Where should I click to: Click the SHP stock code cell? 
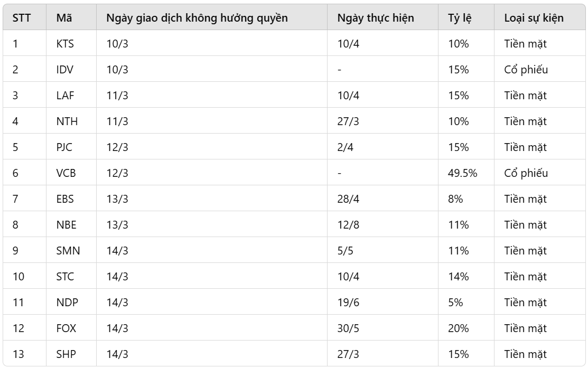tap(66, 354)
